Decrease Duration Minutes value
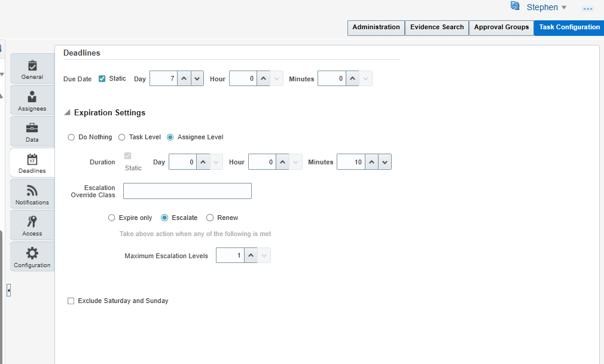 385,162
